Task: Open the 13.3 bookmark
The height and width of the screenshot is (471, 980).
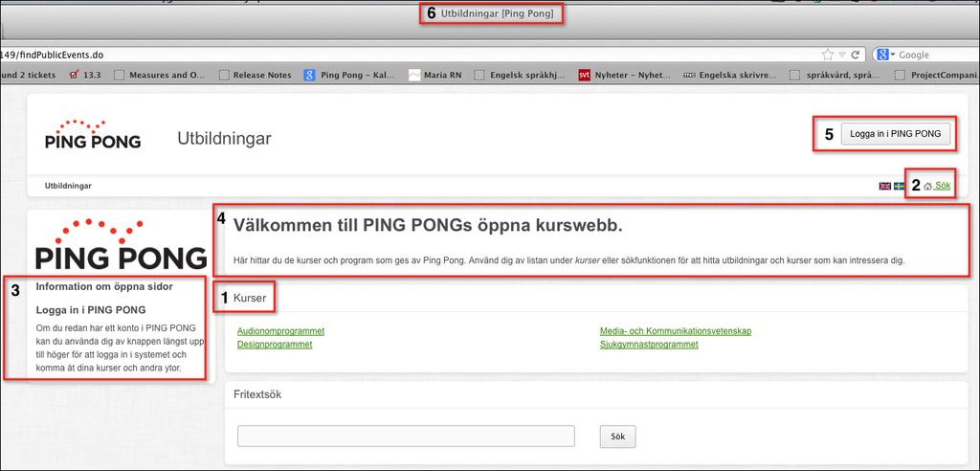Action: [x=85, y=75]
